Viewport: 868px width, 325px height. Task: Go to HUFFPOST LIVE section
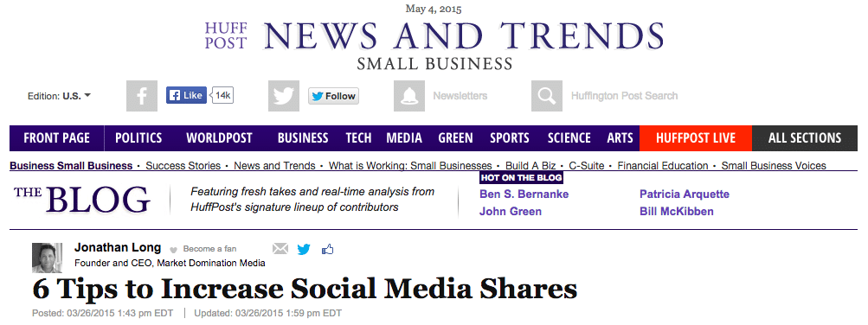(x=696, y=138)
